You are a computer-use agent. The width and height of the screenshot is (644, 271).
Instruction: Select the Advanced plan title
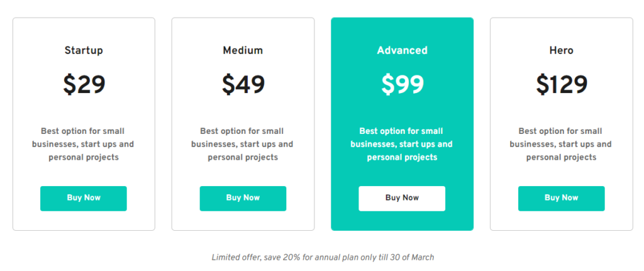pos(402,50)
